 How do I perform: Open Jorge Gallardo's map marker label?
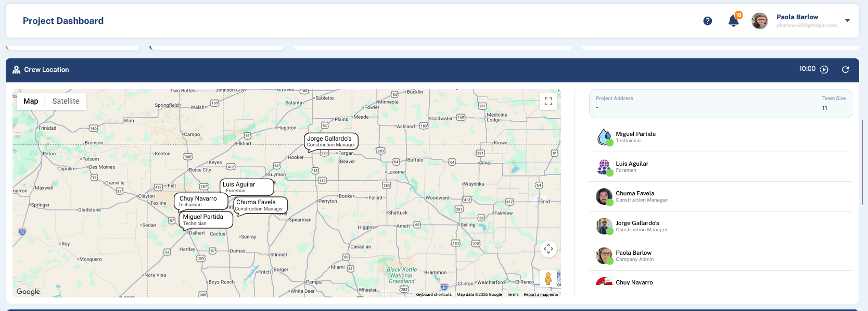331,141
